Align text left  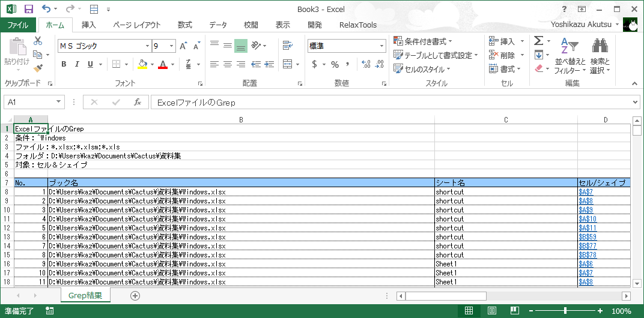(214, 64)
